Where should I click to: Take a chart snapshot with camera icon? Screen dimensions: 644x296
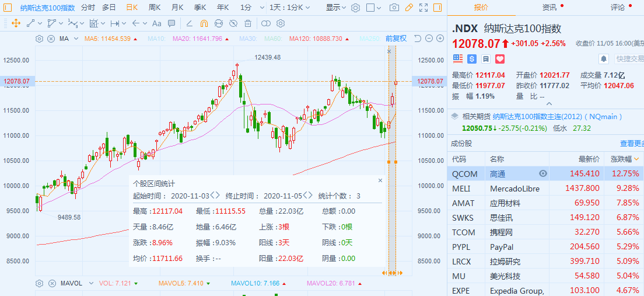tap(394, 8)
